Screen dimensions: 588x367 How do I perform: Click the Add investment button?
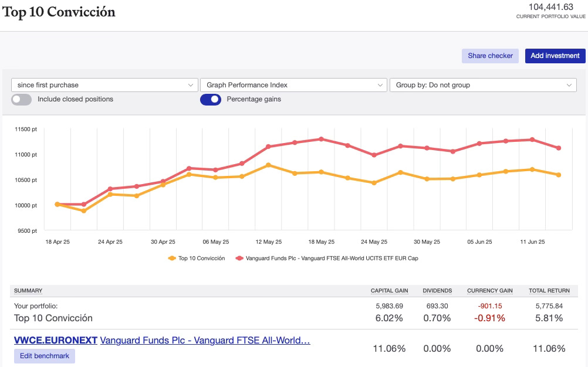coord(555,56)
